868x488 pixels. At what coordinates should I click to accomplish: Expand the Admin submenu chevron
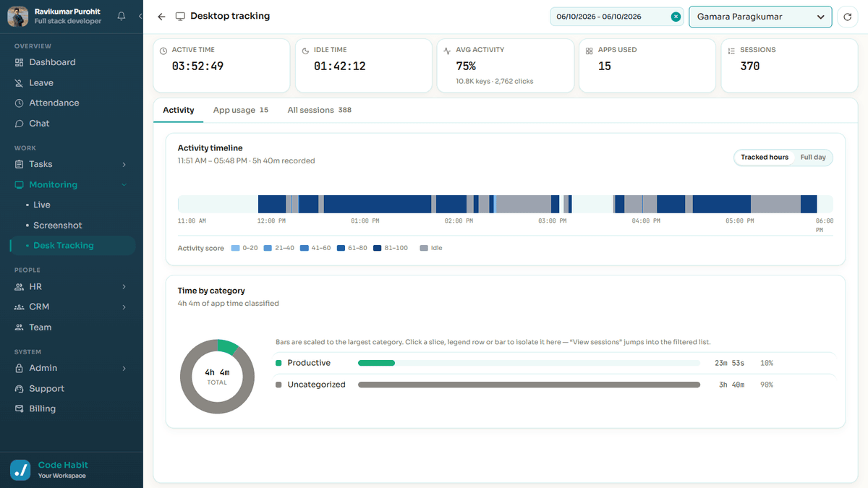[124, 369]
